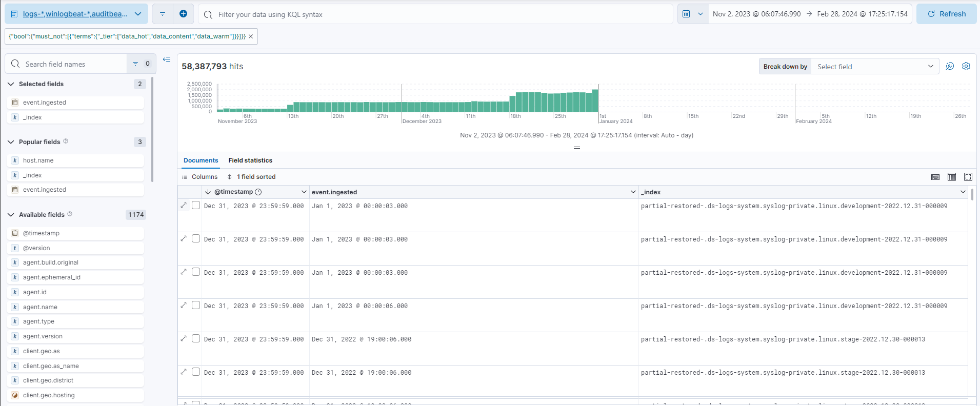Image resolution: width=980 pixels, height=406 pixels.
Task: Tick the checkbox on the fourth document row
Action: pyautogui.click(x=196, y=306)
